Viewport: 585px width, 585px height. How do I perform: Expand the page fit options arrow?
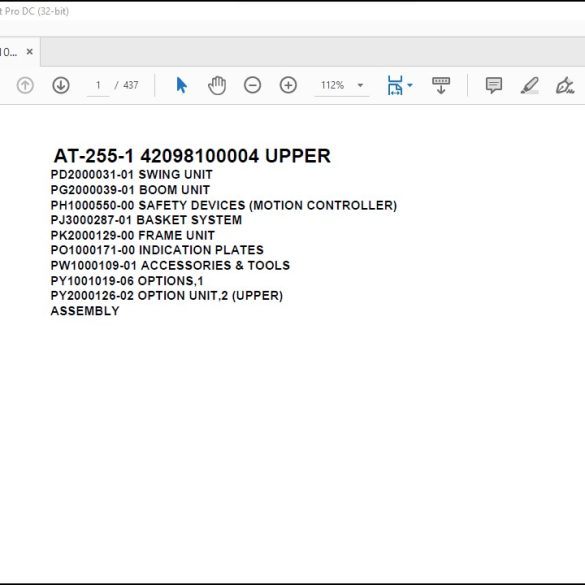(410, 85)
